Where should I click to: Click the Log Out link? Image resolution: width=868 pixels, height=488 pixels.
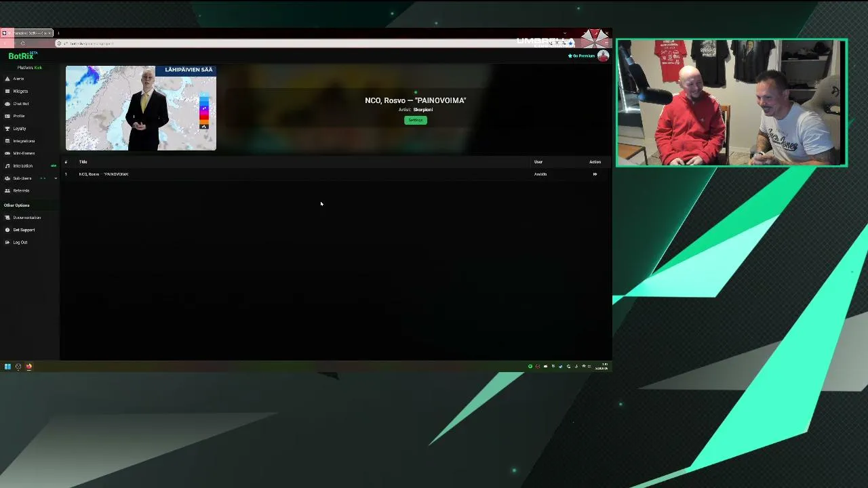(20, 242)
